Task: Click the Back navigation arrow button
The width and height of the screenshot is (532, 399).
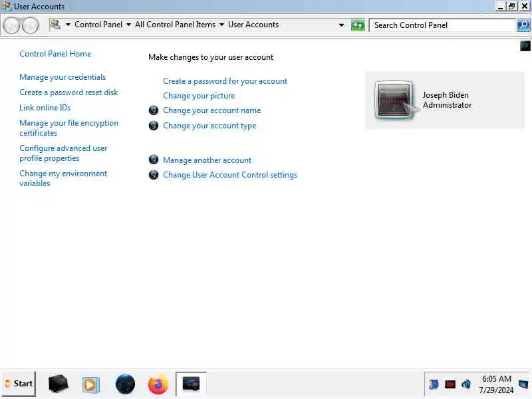Action: (x=12, y=25)
